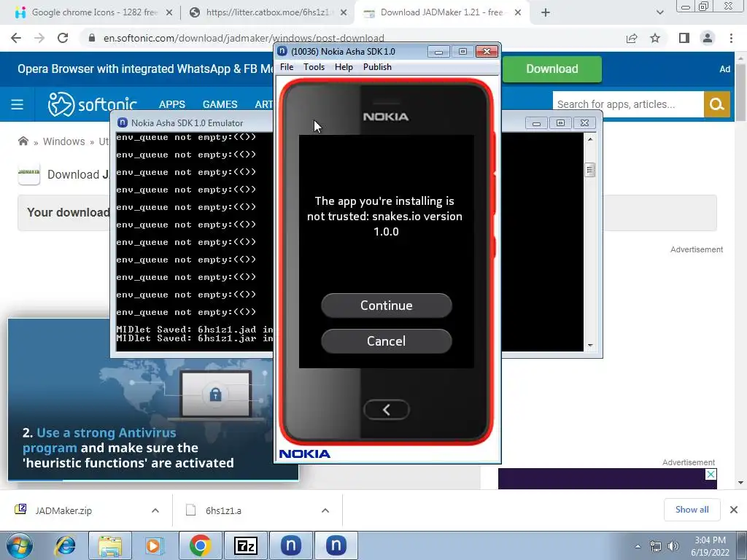
Task: Tap Continue on the Nokia emulator screen
Action: [x=386, y=306]
